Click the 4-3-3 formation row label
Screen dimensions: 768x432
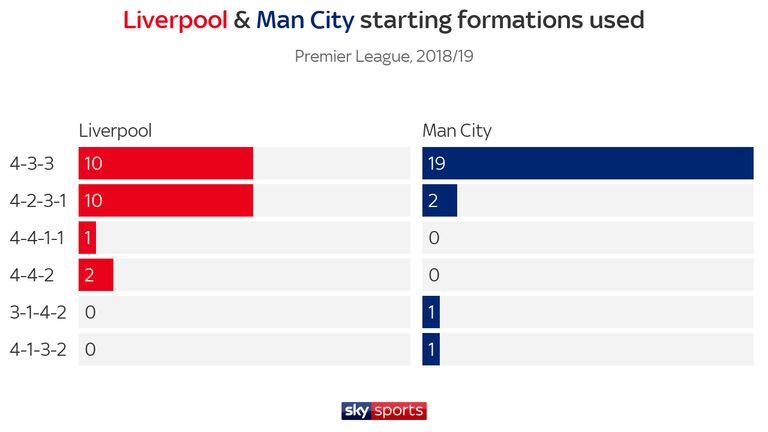(x=32, y=163)
